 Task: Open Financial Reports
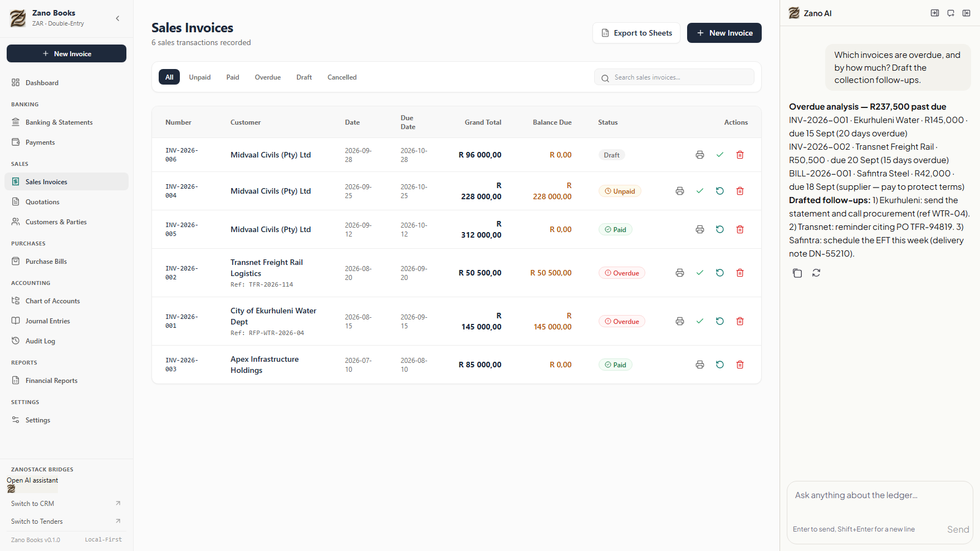click(x=66, y=381)
